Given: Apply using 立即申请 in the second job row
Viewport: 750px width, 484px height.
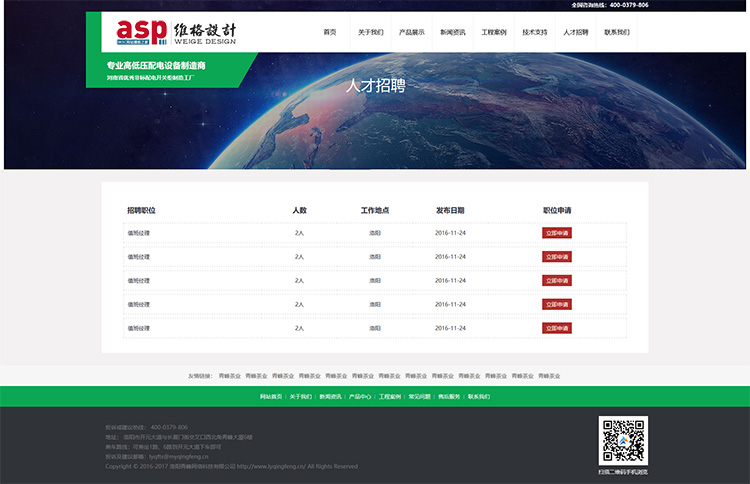Looking at the screenshot, I should click(557, 257).
